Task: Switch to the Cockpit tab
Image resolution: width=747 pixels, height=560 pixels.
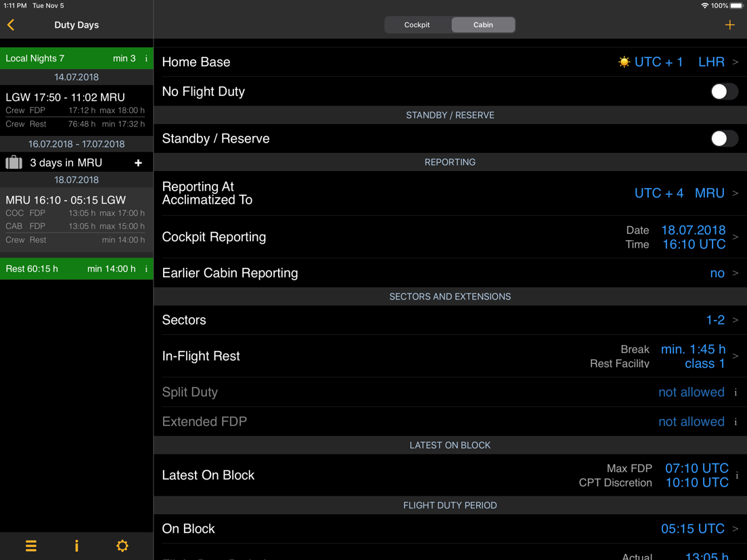Action: tap(417, 25)
